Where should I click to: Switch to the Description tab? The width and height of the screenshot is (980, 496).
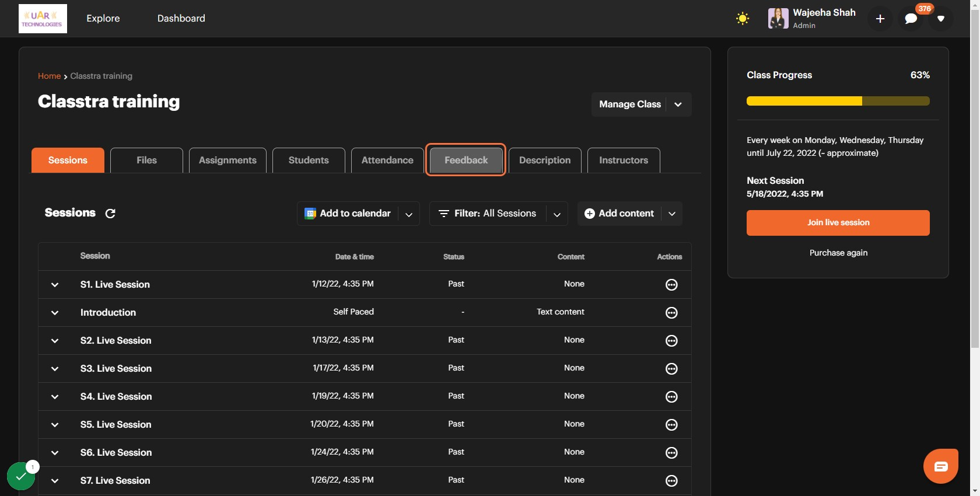coord(545,160)
